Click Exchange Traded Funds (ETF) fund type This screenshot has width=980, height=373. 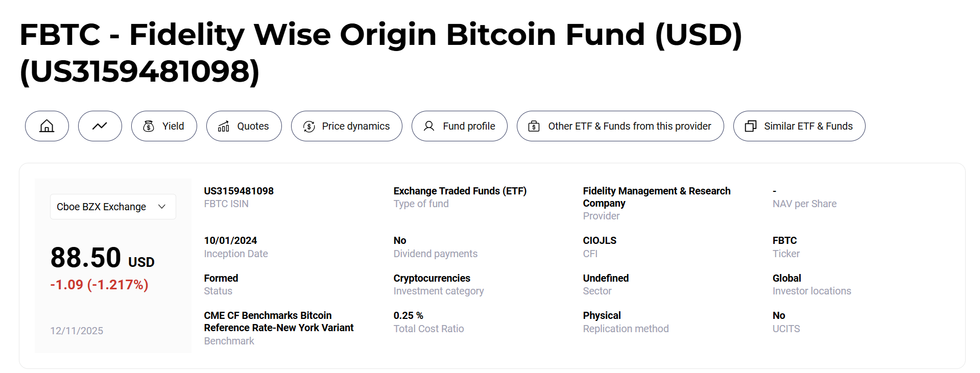(460, 191)
